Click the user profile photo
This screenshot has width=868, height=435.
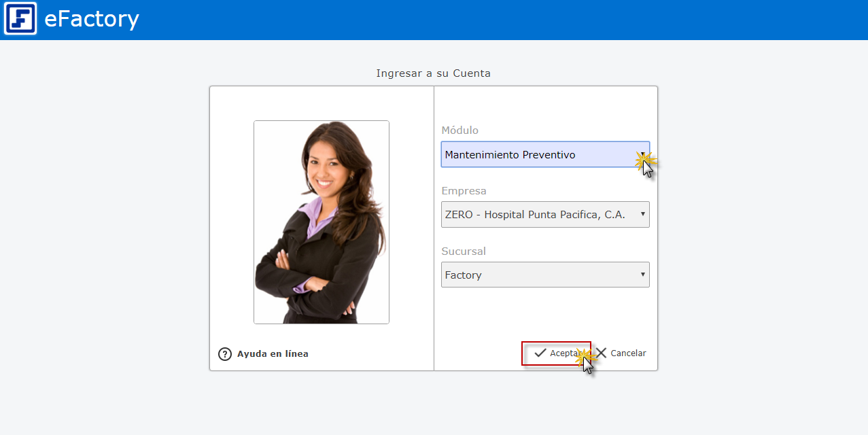(x=322, y=222)
